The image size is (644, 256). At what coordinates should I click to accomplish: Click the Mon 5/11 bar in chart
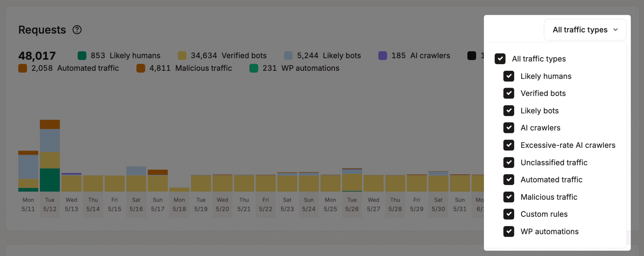[28, 171]
